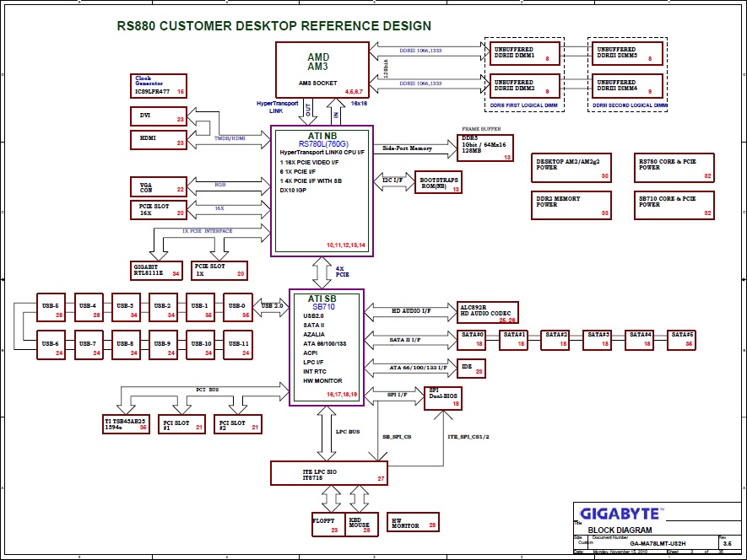This screenshot has width=747, height=560.
Task: Select the SATA#0 box
Action: (x=475, y=339)
